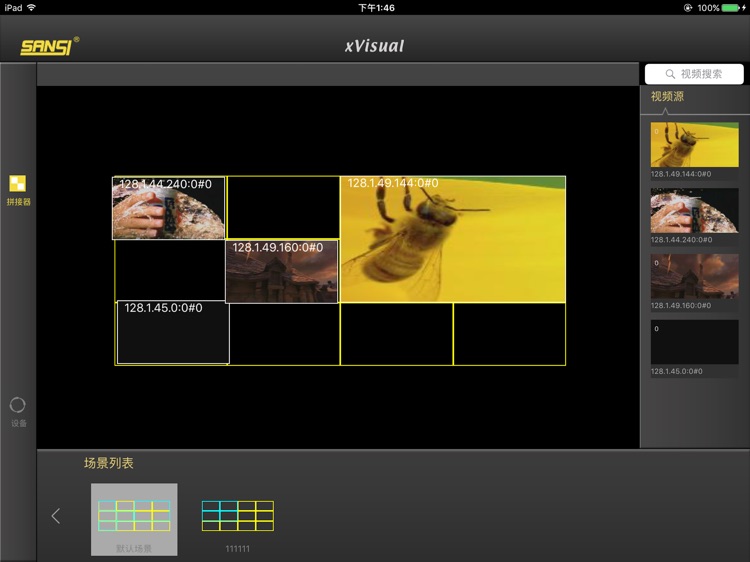Select the 128.1.45.0 black window on wall
Screen dimensions: 750x562
tap(173, 332)
